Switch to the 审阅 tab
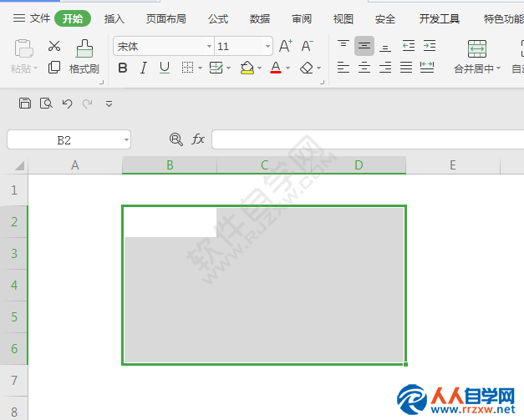This screenshot has width=524, height=420. coord(302,18)
